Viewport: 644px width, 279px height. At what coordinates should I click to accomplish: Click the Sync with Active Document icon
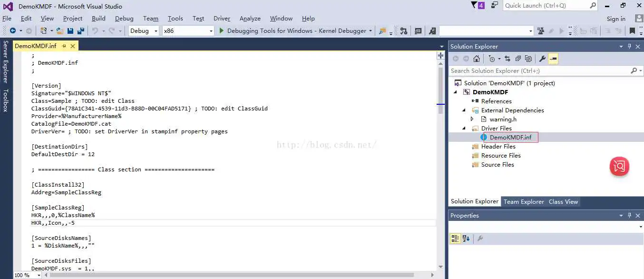[x=507, y=59]
